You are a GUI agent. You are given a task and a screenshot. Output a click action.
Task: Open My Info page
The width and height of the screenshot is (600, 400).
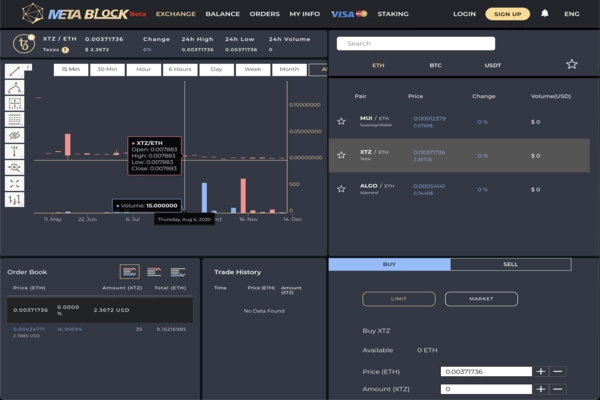[x=305, y=14]
